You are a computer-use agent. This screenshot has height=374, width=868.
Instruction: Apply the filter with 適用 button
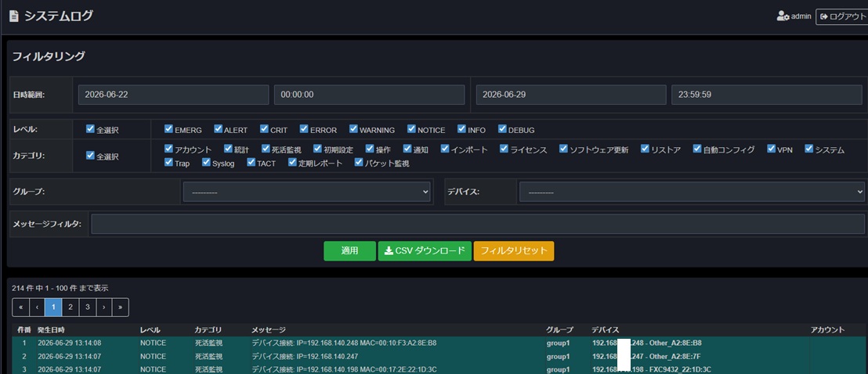[x=350, y=250]
